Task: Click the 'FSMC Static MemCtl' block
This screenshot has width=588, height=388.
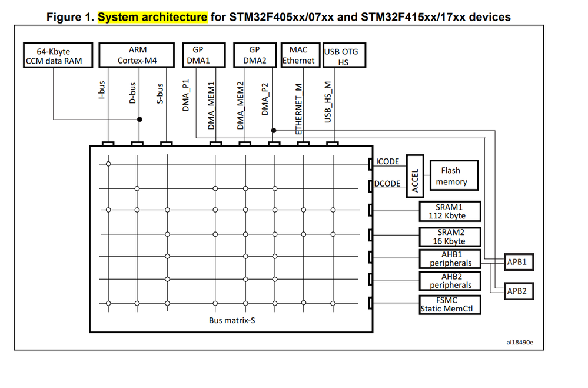Action: [450, 305]
